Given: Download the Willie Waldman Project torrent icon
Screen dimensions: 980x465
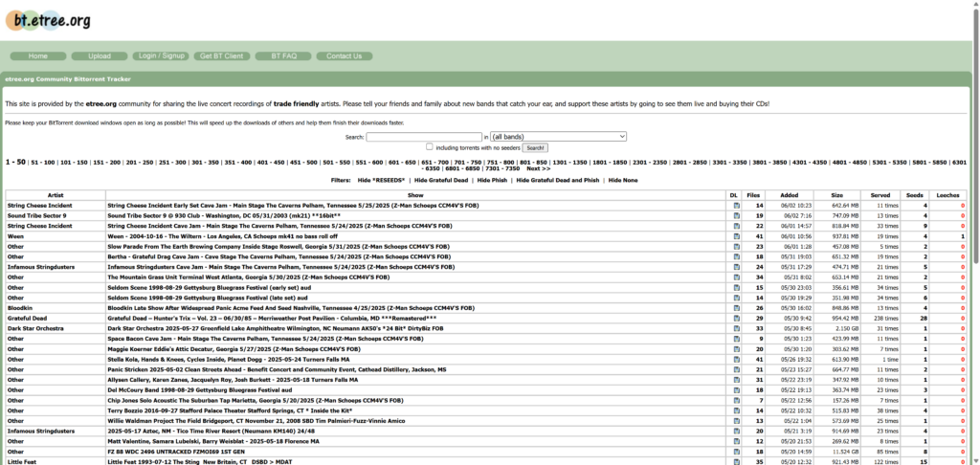Looking at the screenshot, I should [x=736, y=421].
